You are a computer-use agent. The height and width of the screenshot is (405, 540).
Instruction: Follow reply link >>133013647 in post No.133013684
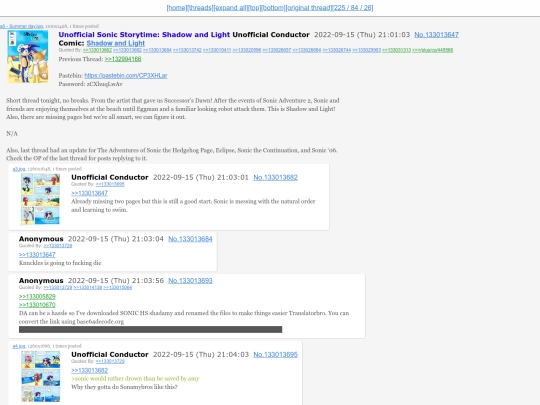37,255
